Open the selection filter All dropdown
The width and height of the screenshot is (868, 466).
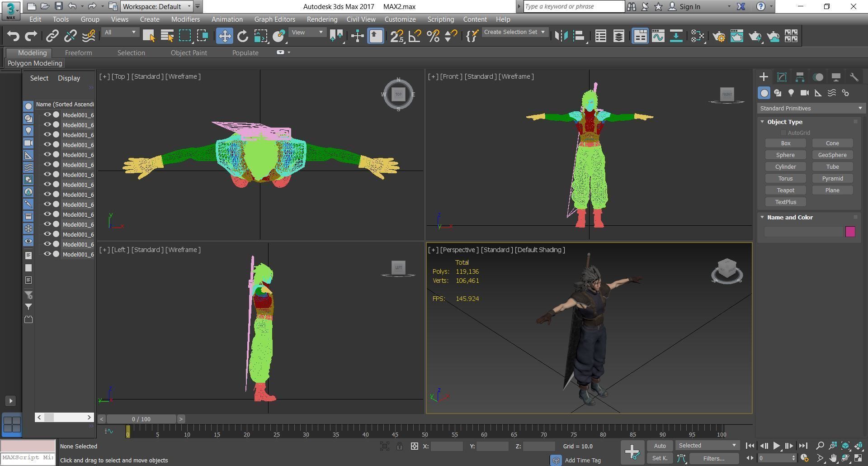(120, 33)
